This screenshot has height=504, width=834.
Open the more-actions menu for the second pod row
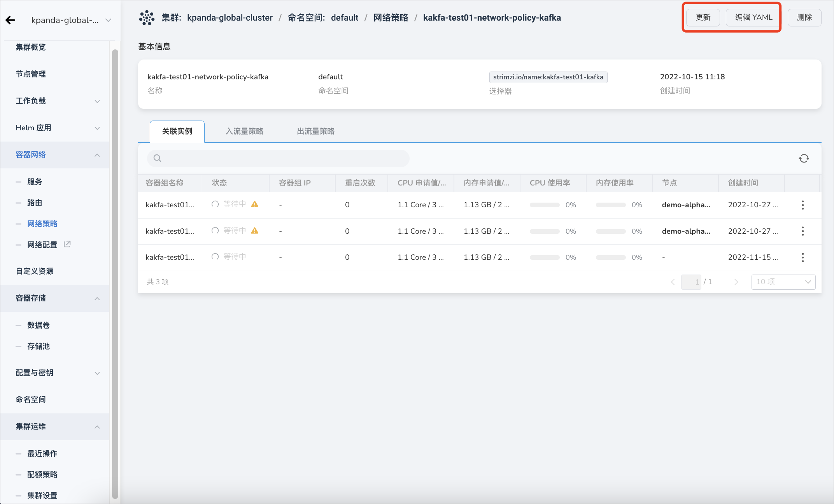point(802,231)
